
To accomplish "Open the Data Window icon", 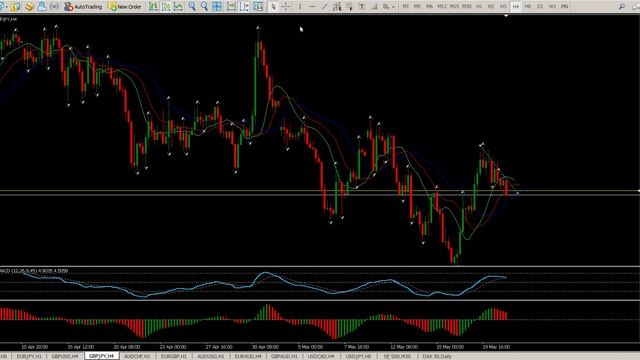I will click(29, 7).
